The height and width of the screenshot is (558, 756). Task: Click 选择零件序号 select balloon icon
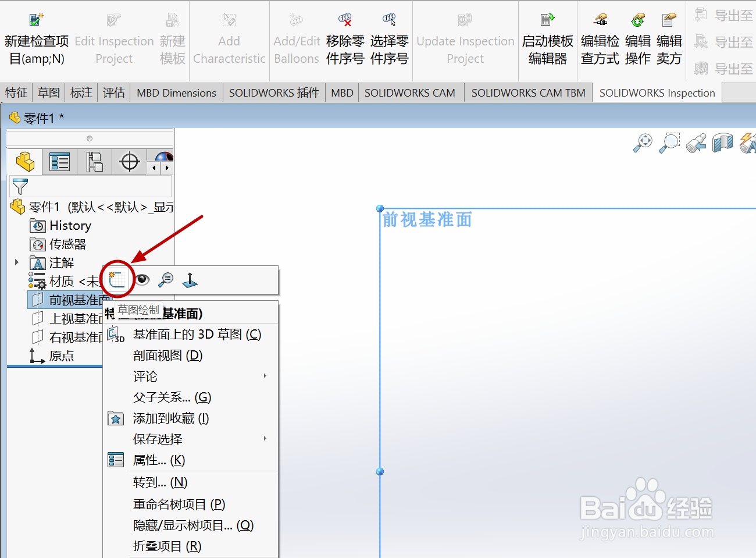point(390,20)
